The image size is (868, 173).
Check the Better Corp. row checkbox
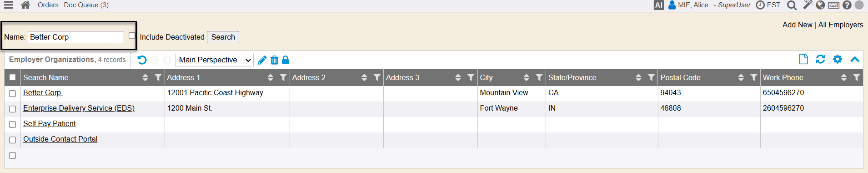click(x=13, y=93)
